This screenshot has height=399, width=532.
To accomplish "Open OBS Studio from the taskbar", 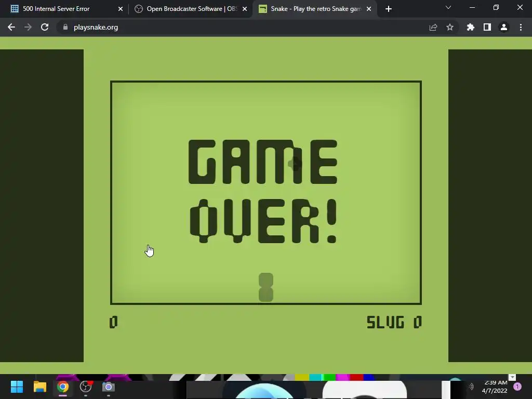I will point(86,387).
